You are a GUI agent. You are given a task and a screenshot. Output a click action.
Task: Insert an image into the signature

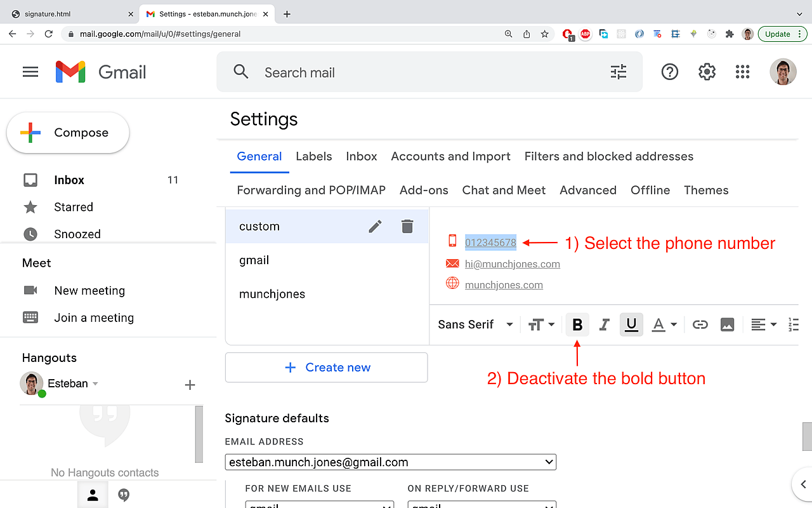(727, 324)
